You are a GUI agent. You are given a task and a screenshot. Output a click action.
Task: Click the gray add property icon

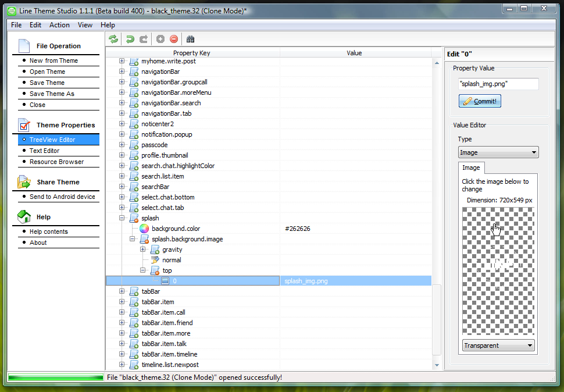160,39
